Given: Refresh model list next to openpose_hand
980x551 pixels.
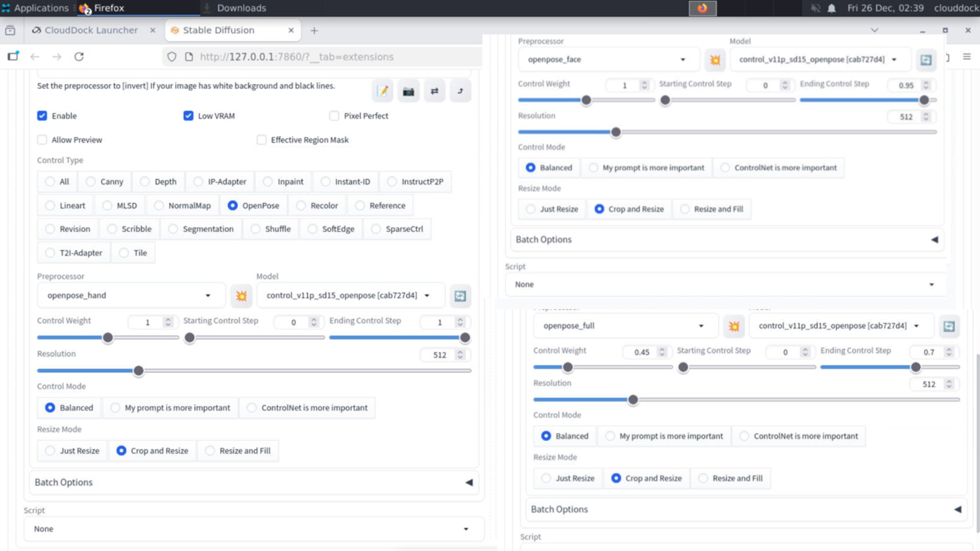Looking at the screenshot, I should click(x=460, y=296).
